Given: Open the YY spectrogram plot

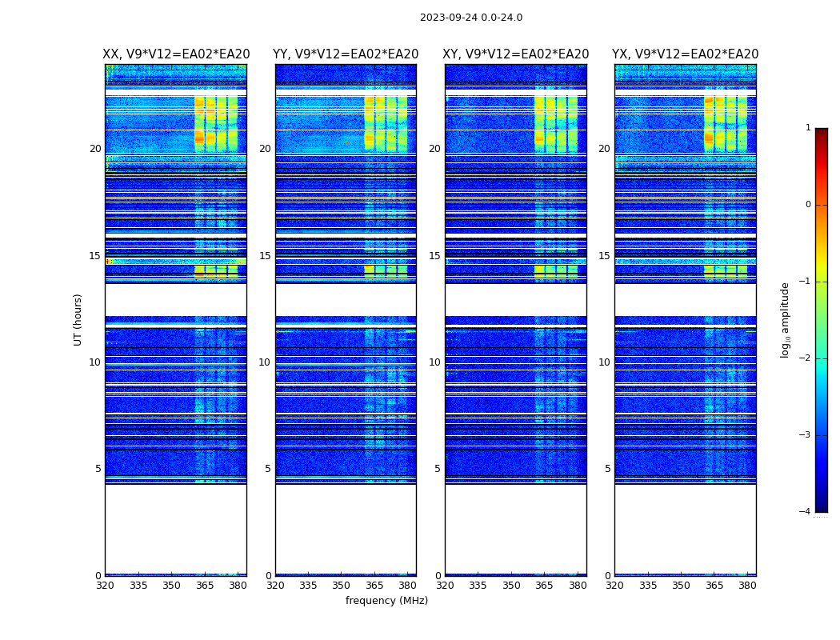Looking at the screenshot, I should point(346,320).
